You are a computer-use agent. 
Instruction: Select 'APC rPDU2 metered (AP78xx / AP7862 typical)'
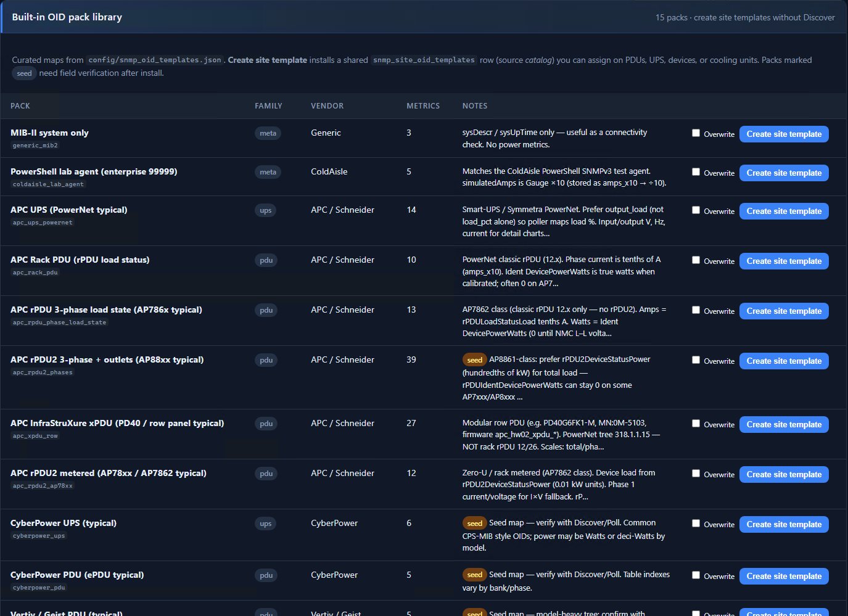click(x=109, y=473)
